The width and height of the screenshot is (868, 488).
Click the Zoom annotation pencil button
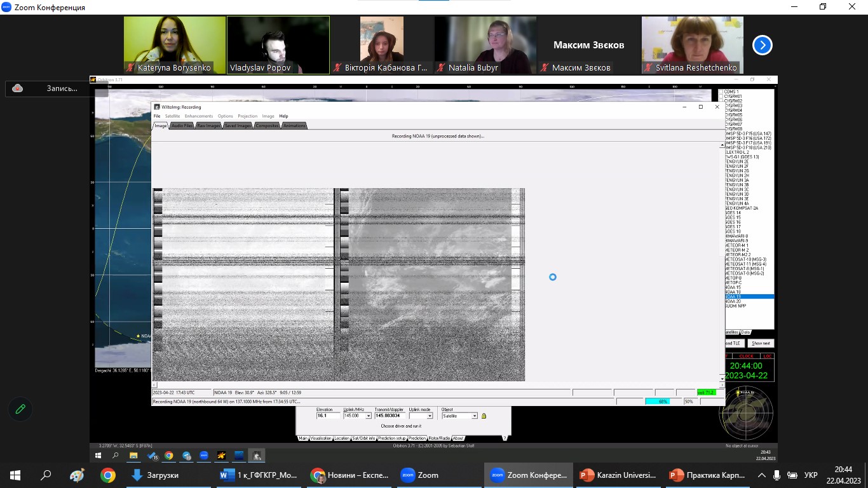[x=20, y=409]
